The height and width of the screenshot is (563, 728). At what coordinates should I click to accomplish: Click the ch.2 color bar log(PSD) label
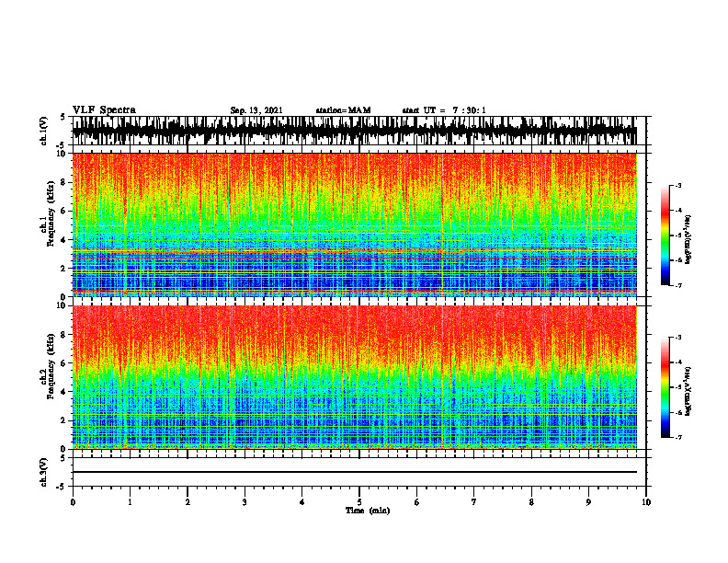pos(688,391)
